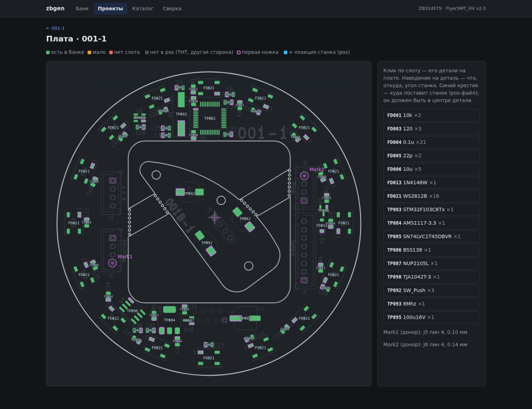Click the Mark1 fiducial circle on board

[112, 263]
